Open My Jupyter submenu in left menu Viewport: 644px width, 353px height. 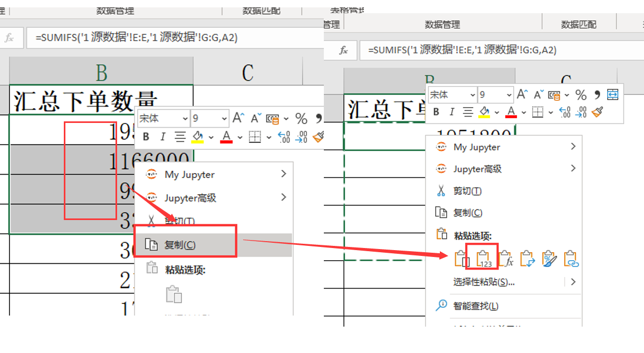[213, 174]
